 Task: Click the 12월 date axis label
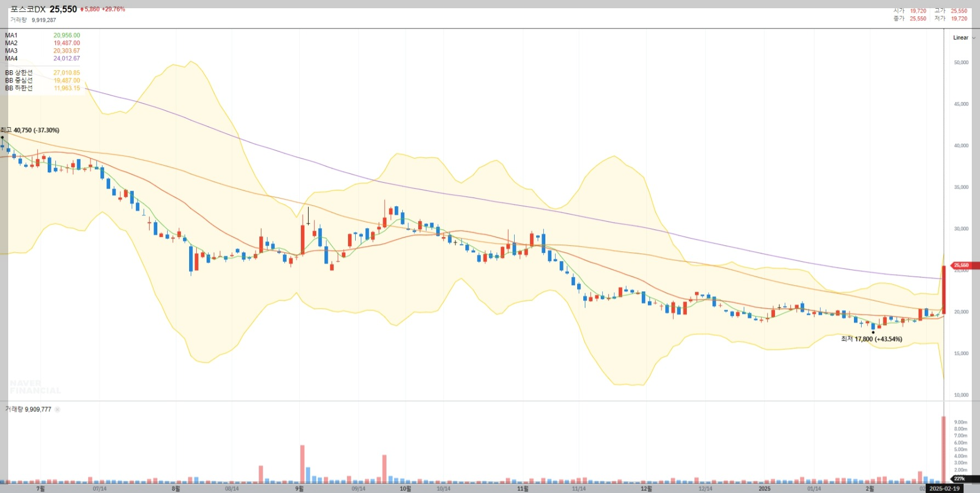tap(646, 489)
